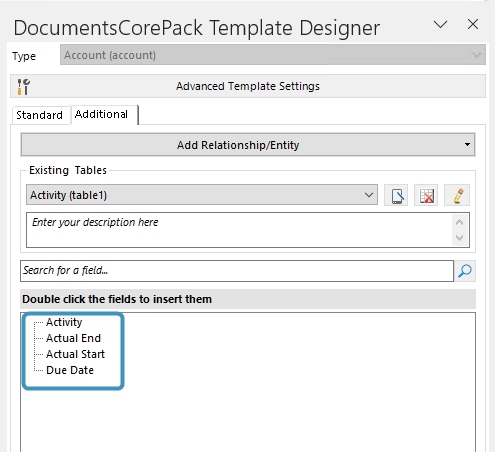The image size is (495, 452).
Task: Close the Template Designer pane
Action: coord(473,24)
